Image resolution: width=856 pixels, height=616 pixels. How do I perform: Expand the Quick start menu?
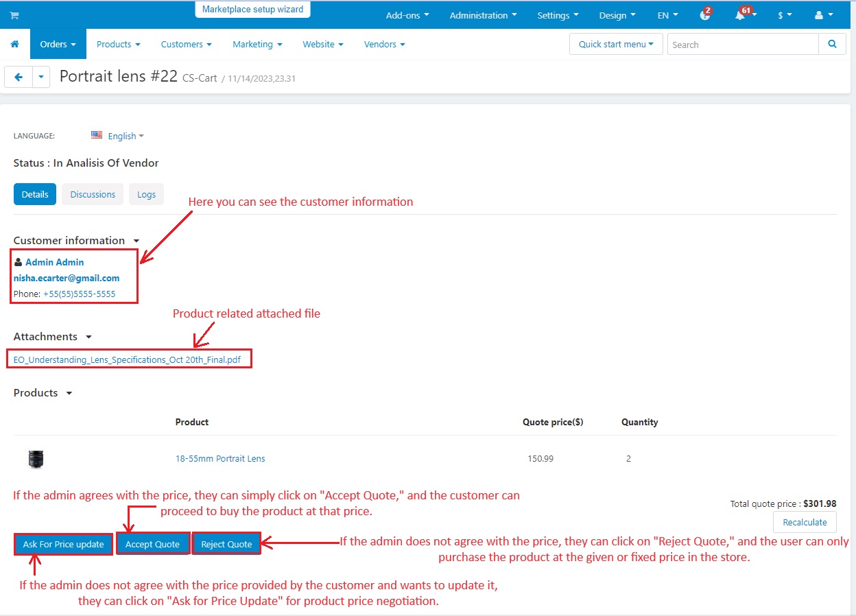(x=616, y=44)
